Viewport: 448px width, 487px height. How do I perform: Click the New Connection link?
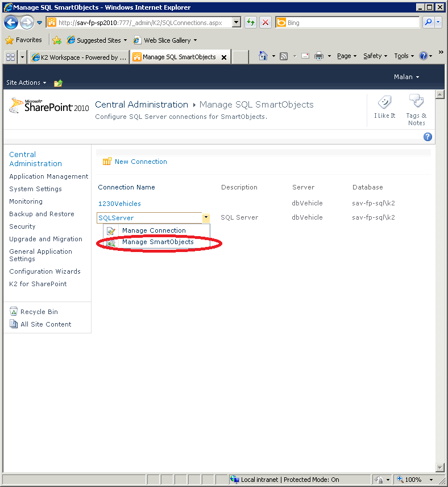135,162
